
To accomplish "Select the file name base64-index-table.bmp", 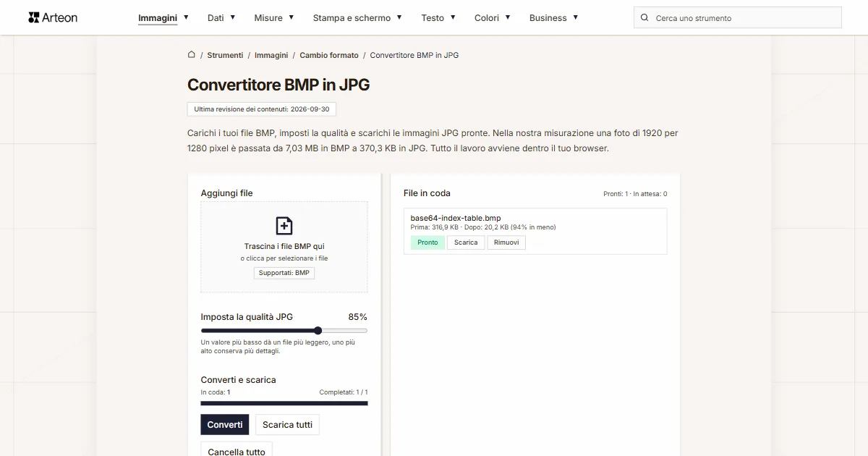I will point(456,218).
